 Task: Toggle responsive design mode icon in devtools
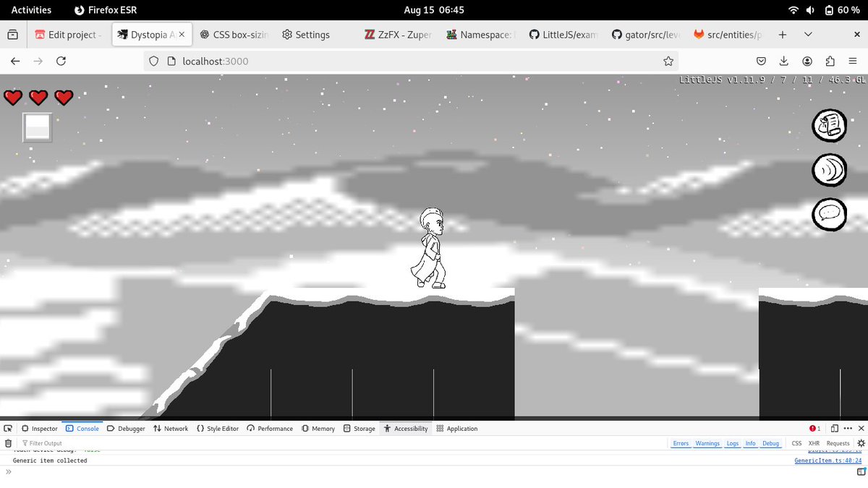click(834, 429)
